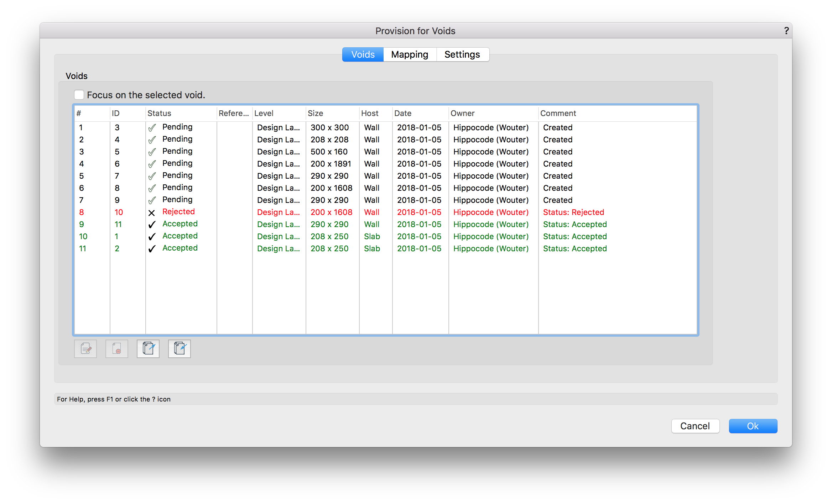832x504 pixels.
Task: Click checkmark icon of Accepted void ID 11
Action: pos(152,225)
